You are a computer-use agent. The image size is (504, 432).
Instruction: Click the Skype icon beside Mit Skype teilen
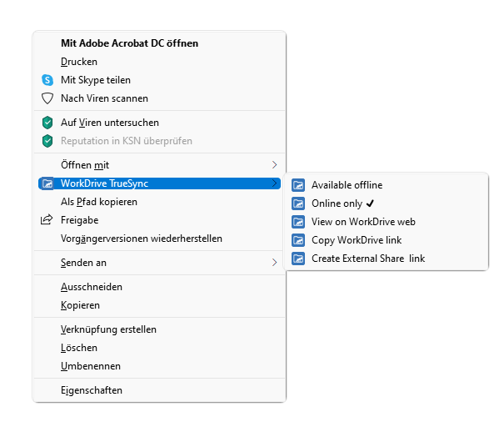coord(47,80)
